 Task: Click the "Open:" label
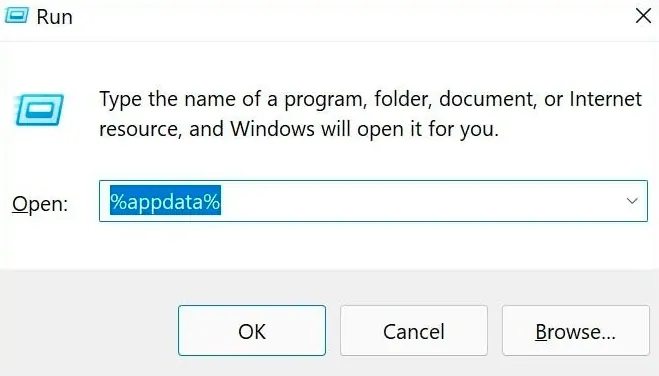pyautogui.click(x=40, y=204)
